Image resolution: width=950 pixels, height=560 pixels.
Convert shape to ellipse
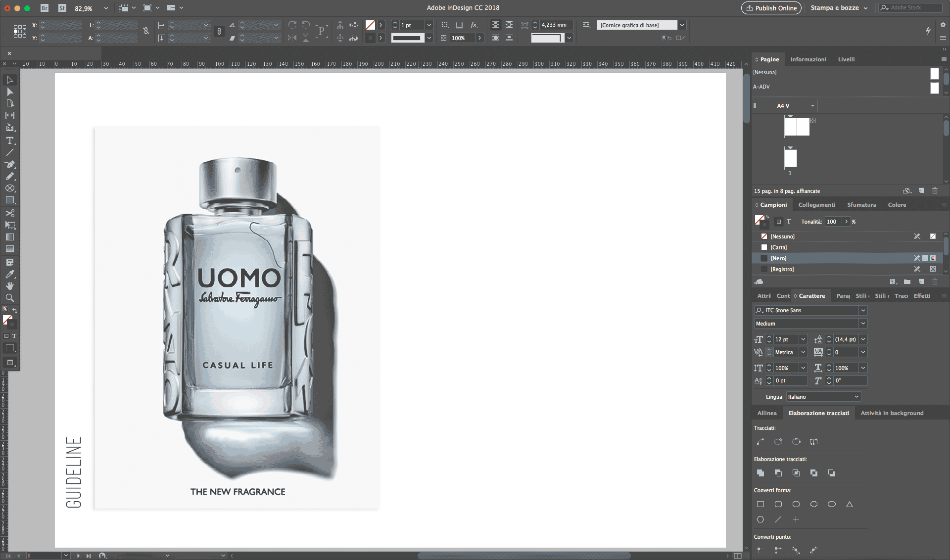pyautogui.click(x=832, y=504)
